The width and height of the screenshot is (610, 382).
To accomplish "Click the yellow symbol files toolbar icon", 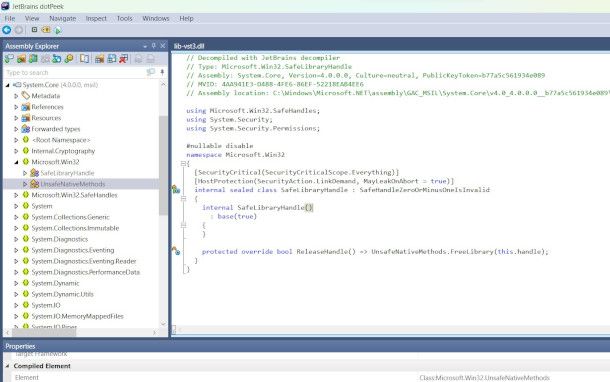I will [46, 30].
